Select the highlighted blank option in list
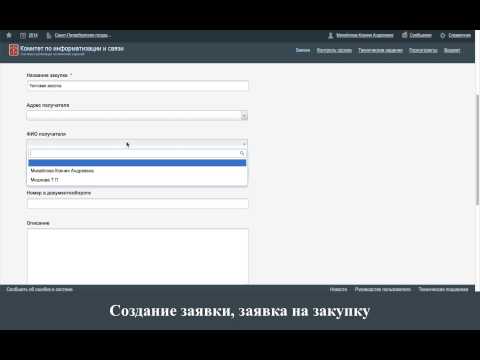Image resolution: width=480 pixels, height=360 pixels. pyautogui.click(x=137, y=163)
